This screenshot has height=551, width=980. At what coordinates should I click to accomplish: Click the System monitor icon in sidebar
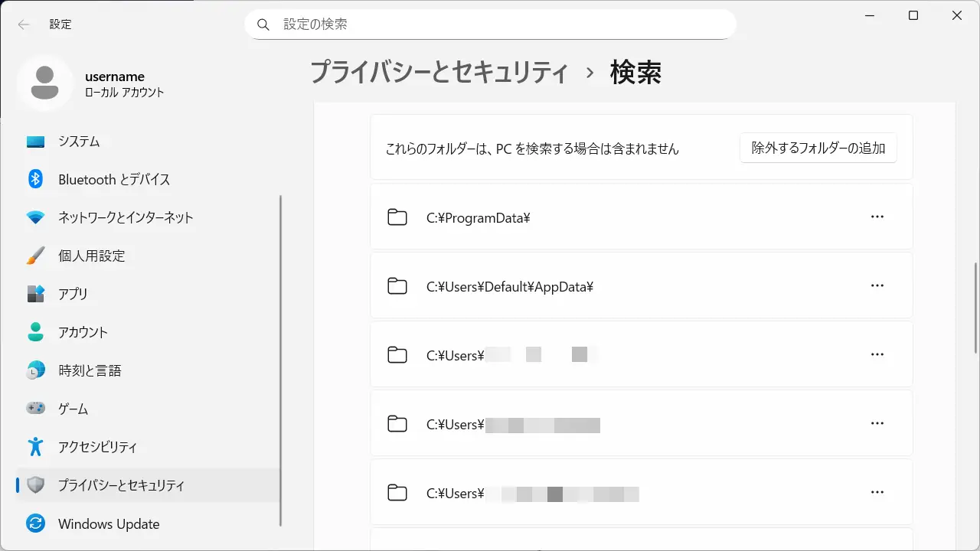(x=36, y=142)
